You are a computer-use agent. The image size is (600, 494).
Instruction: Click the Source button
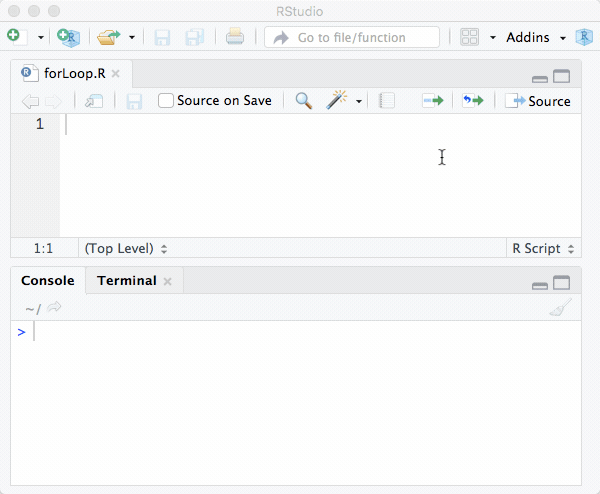538,101
